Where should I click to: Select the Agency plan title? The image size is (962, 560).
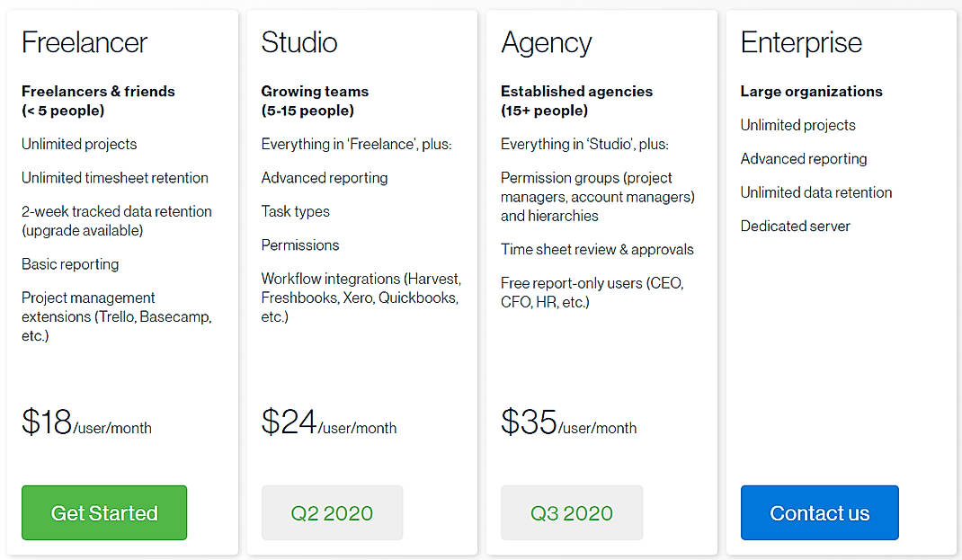[546, 42]
